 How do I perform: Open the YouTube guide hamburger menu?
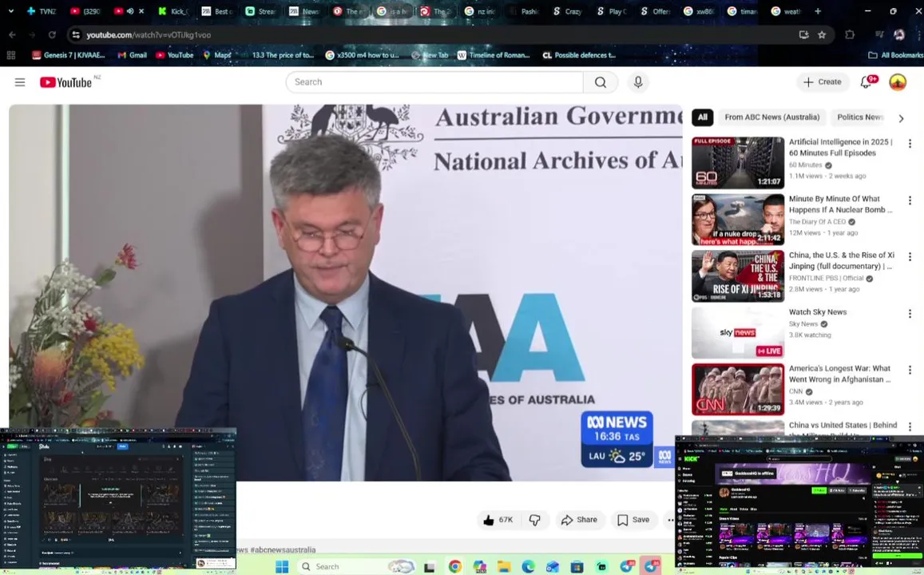pos(20,82)
